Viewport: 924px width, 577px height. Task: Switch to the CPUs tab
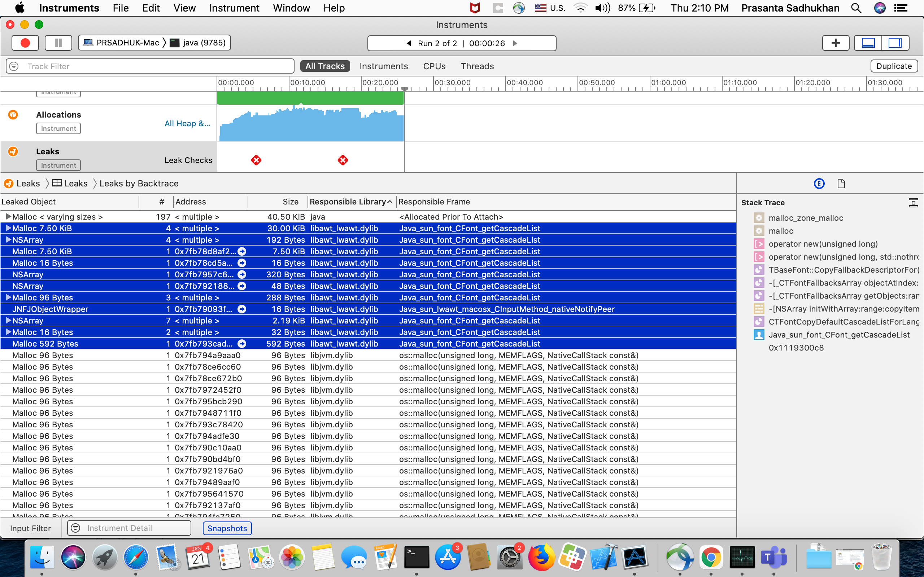pos(434,66)
